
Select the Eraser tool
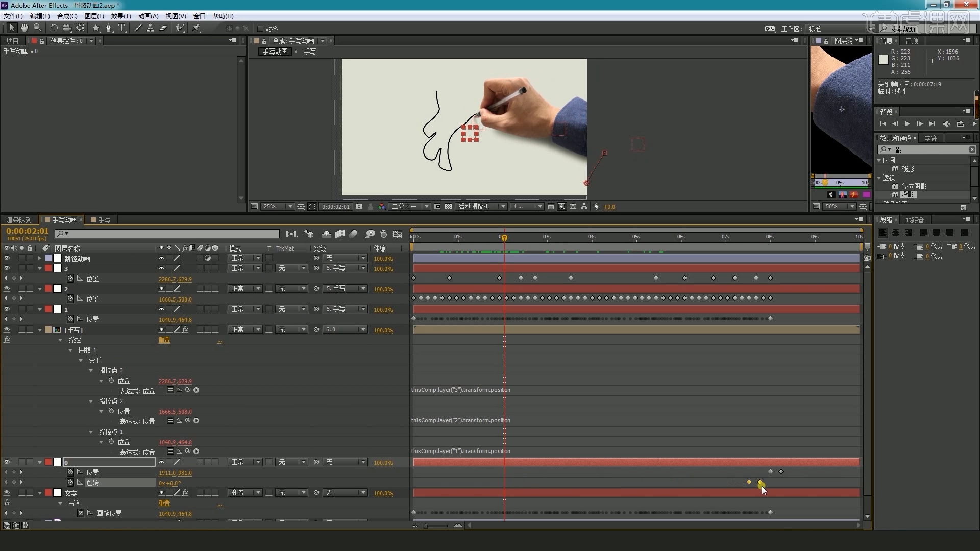[x=163, y=28]
